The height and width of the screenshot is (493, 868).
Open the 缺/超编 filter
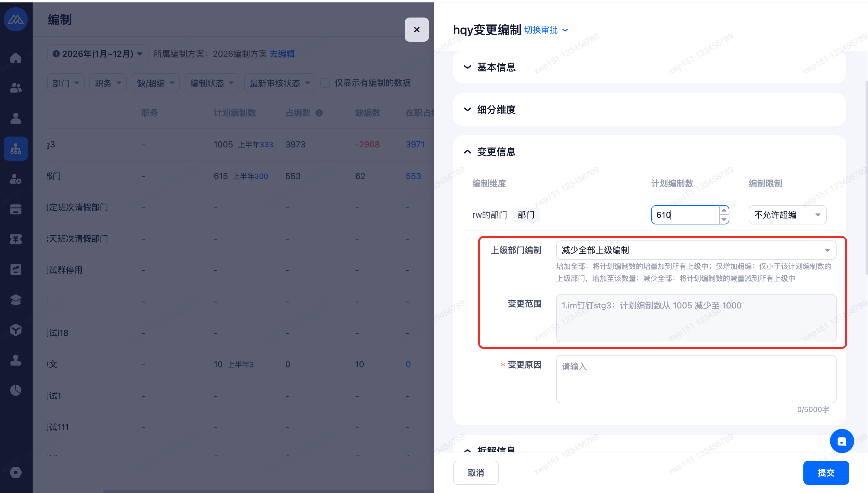pyautogui.click(x=155, y=83)
